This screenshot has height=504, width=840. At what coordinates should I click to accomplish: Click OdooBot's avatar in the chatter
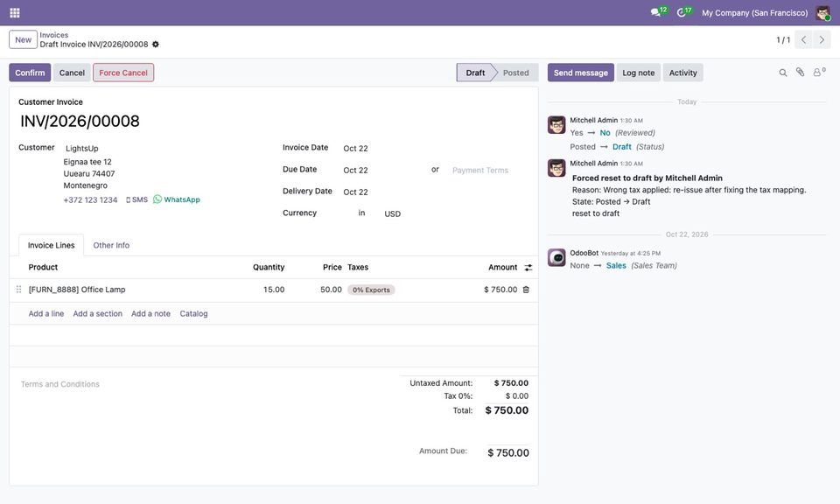click(556, 257)
